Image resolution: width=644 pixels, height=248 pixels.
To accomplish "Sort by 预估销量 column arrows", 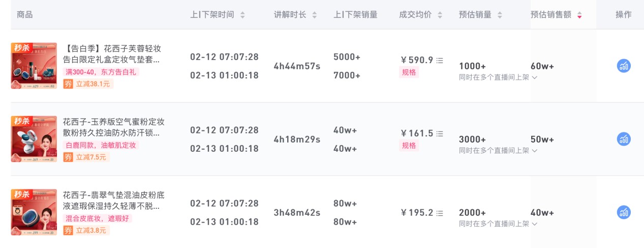I will 500,15.
